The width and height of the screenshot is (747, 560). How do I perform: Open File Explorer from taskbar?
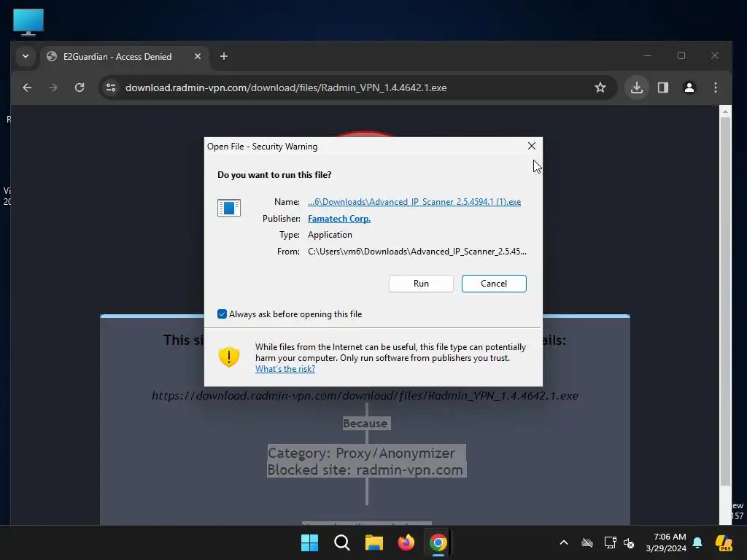(x=374, y=542)
